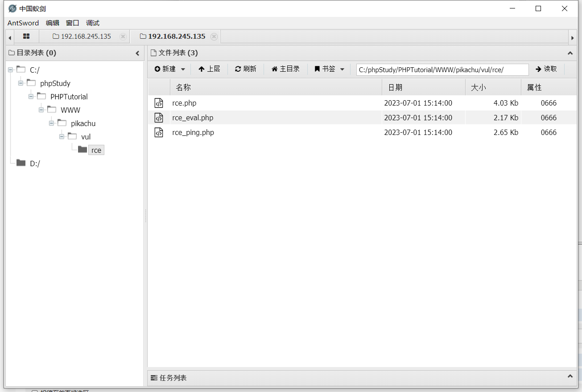The height and width of the screenshot is (392, 582).
Task: Select the file name rce.php
Action: pos(184,103)
